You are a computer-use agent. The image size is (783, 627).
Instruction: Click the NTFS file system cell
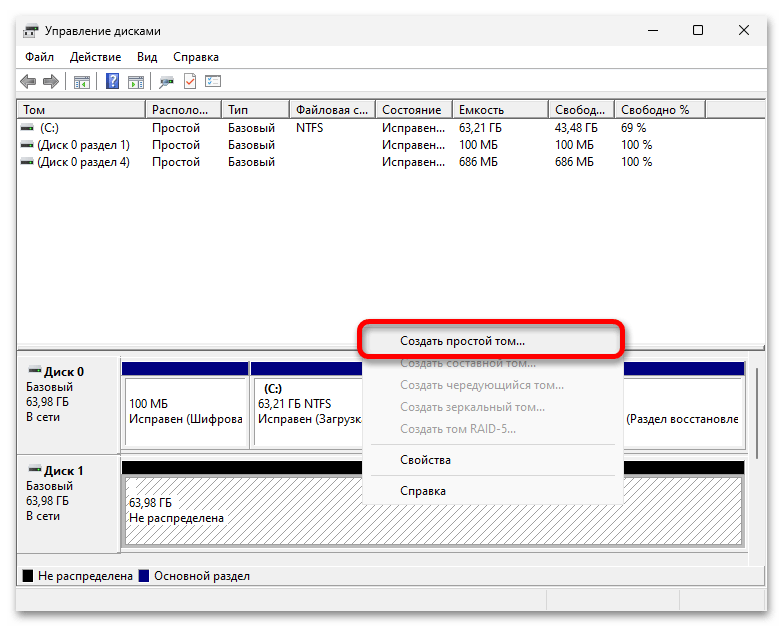310,128
